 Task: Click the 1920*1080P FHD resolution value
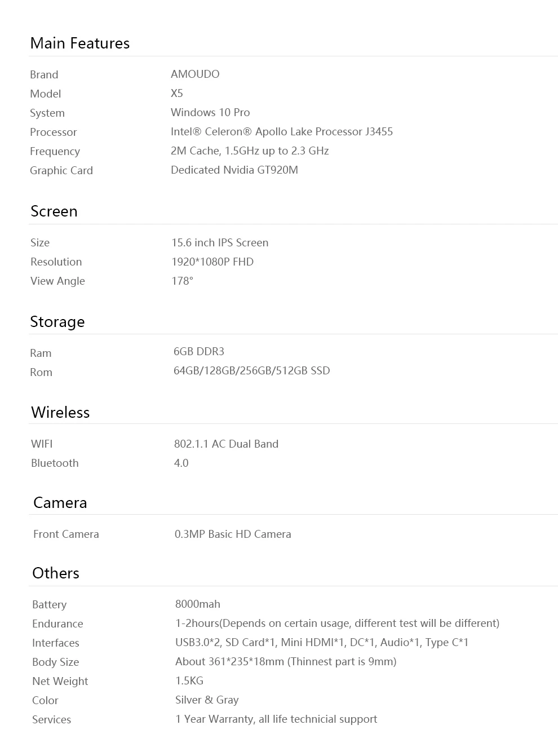(x=212, y=262)
